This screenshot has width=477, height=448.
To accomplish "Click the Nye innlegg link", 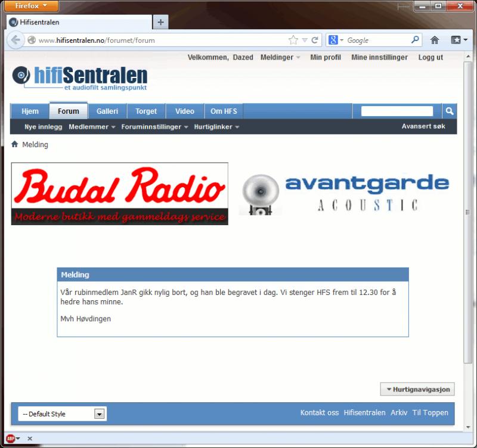I will point(43,127).
